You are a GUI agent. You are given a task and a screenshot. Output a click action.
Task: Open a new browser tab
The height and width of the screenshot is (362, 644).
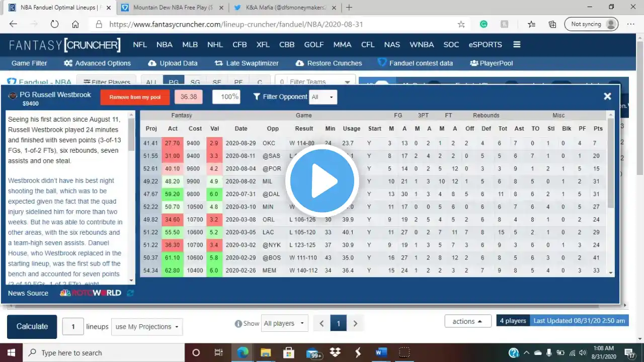pos(349,8)
